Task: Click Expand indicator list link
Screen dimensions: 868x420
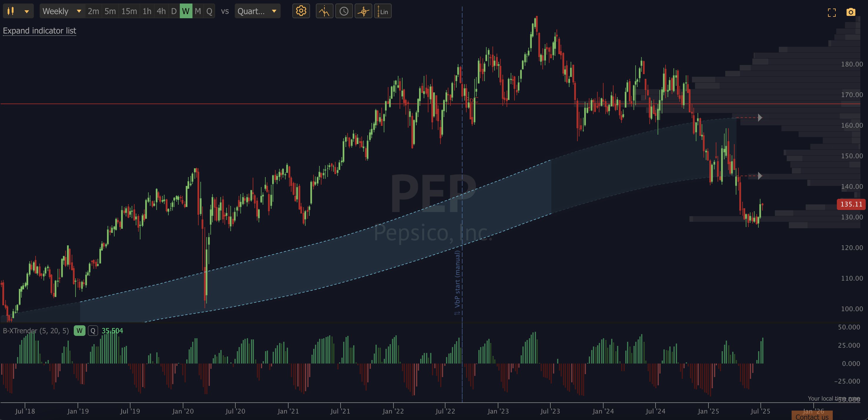Action: tap(39, 31)
